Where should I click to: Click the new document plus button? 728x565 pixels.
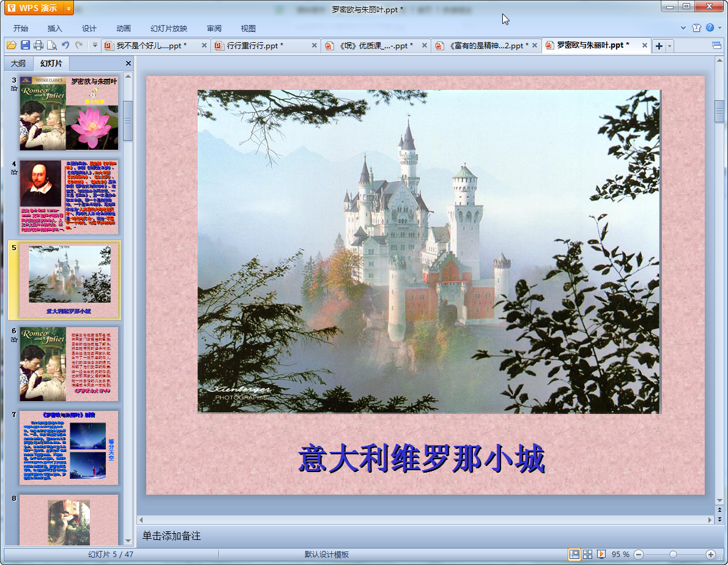click(x=659, y=46)
